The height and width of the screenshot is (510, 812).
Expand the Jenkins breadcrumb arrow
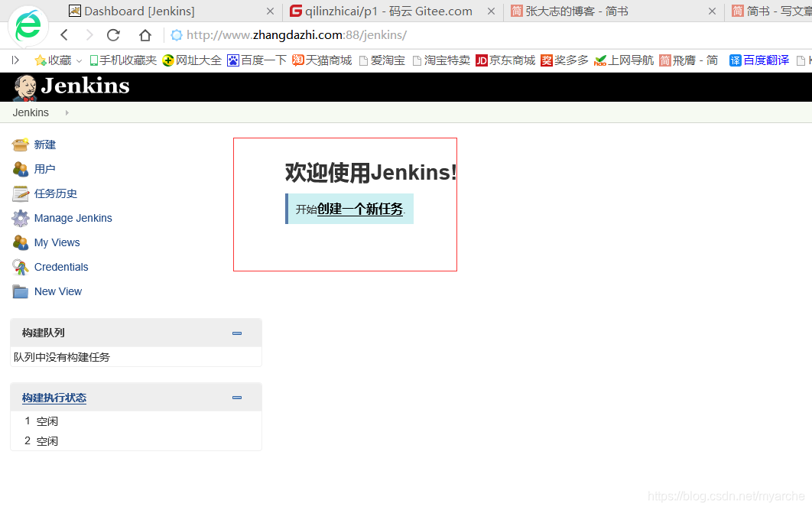point(67,113)
